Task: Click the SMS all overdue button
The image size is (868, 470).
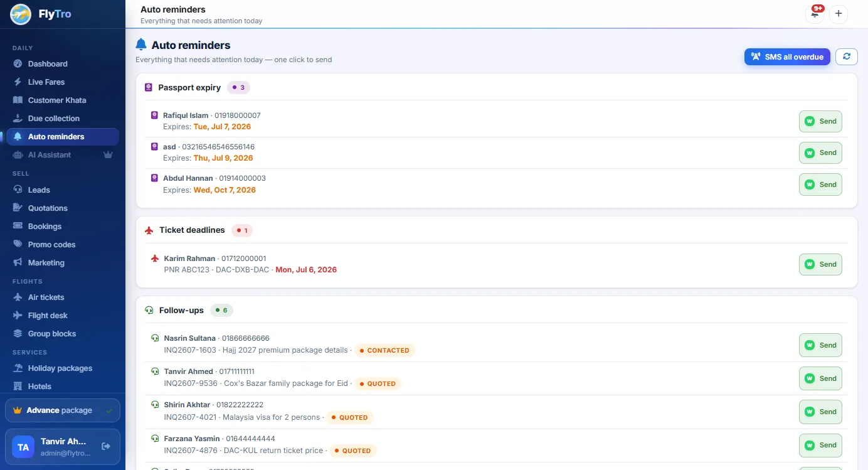Action: coord(787,56)
